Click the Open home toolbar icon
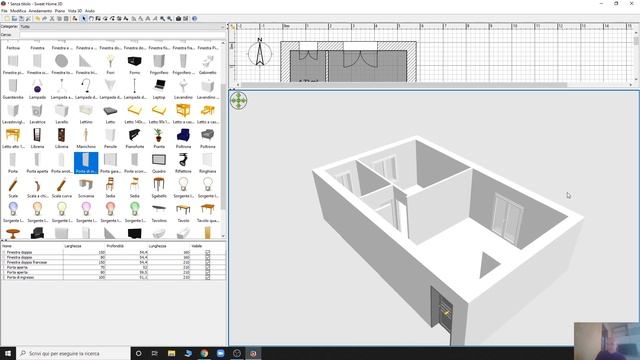640x360 pixels. click(14, 18)
